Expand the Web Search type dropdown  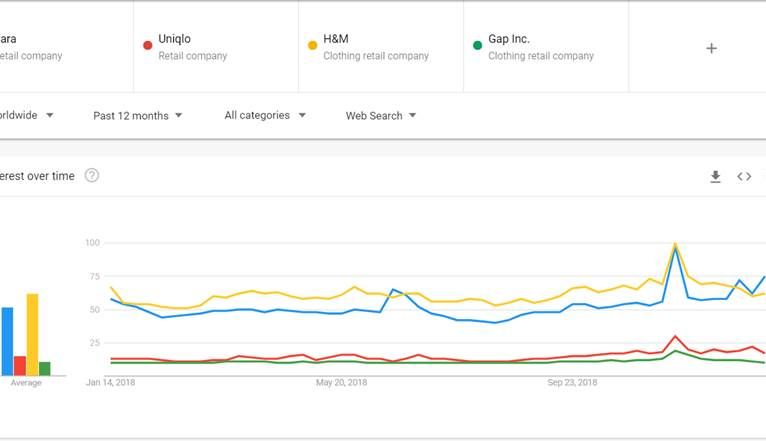381,116
